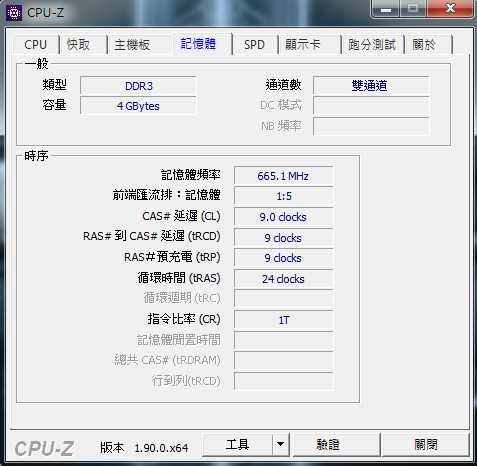Click the 容量 label
Viewport: 477px width, 466px height.
click(x=54, y=105)
